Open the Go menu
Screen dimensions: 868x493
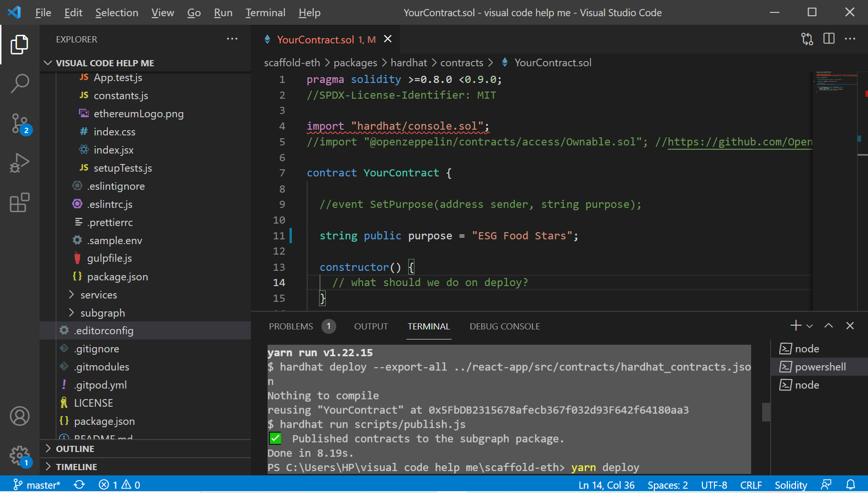coord(194,13)
